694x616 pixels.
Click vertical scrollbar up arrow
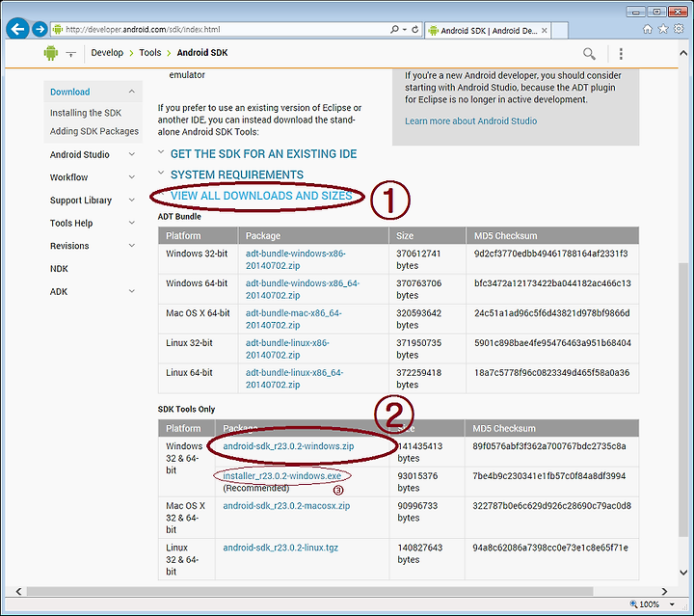click(683, 53)
